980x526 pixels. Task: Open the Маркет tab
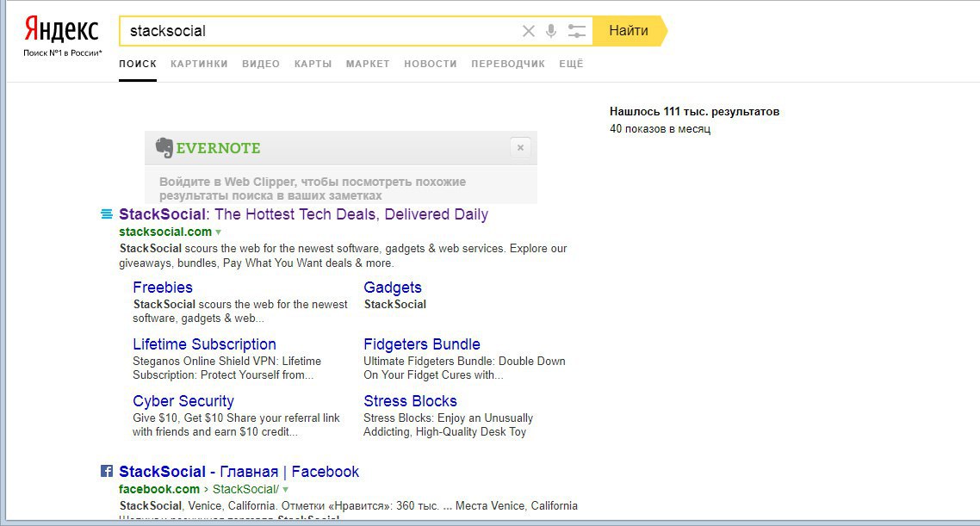point(368,64)
